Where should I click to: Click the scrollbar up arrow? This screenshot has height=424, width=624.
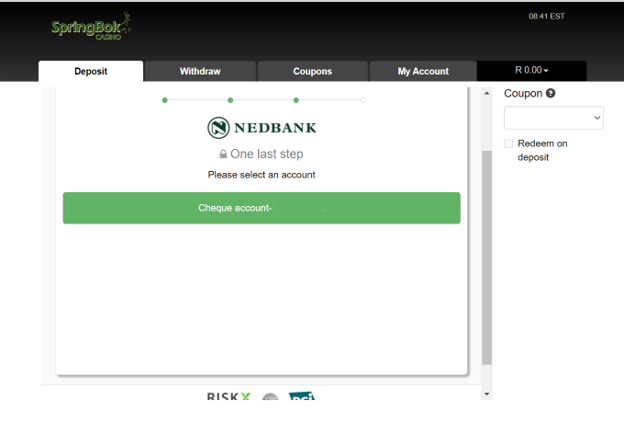487,93
